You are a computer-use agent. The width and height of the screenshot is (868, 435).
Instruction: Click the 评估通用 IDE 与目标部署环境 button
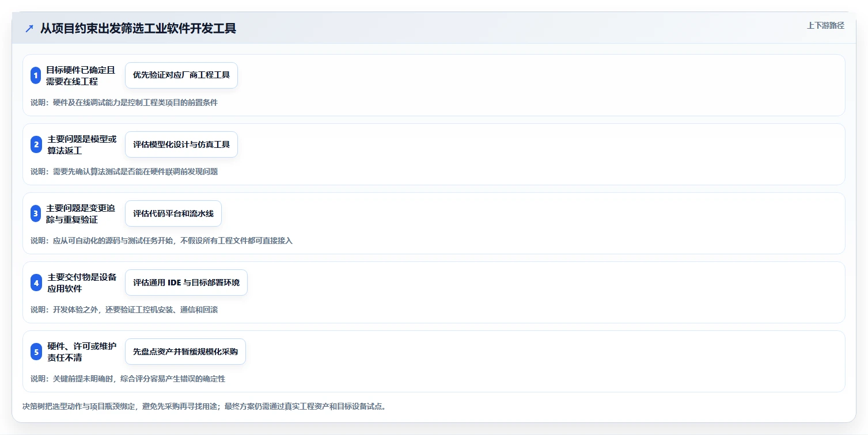pyautogui.click(x=186, y=283)
